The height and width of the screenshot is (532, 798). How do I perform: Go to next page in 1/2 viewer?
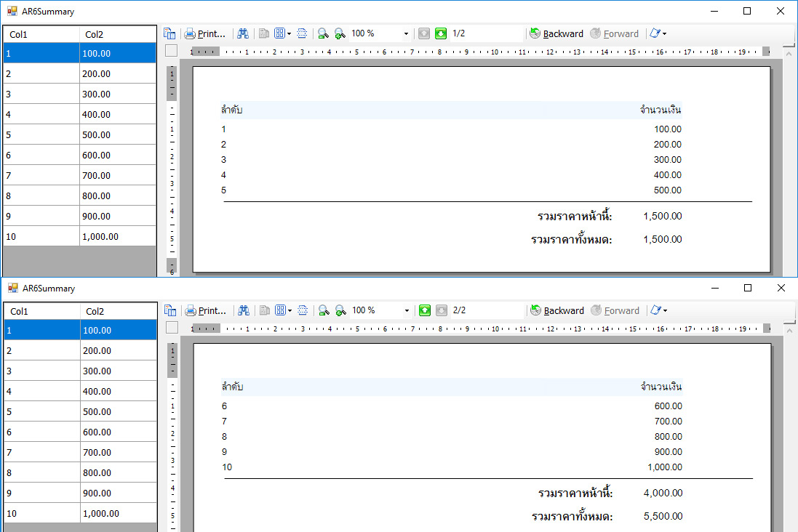441,33
